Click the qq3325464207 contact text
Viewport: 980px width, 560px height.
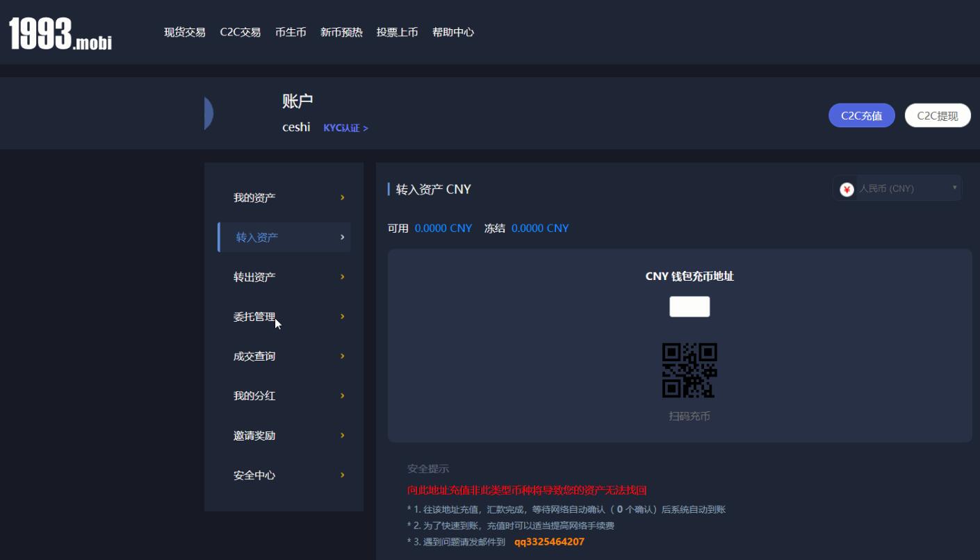click(549, 541)
